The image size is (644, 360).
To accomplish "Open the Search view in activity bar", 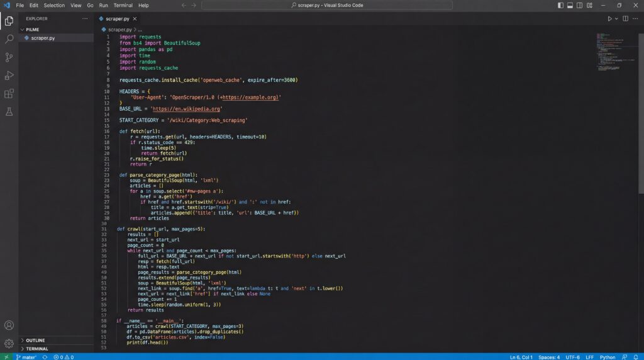I will point(9,39).
